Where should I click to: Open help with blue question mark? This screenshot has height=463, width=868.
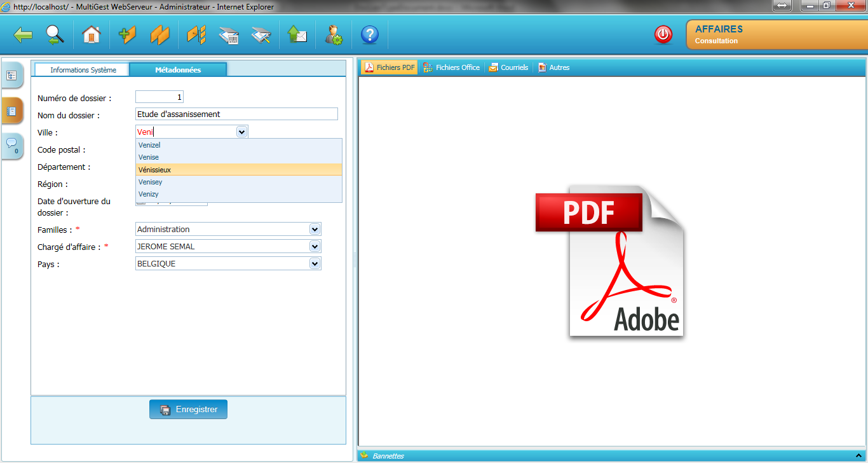[369, 35]
